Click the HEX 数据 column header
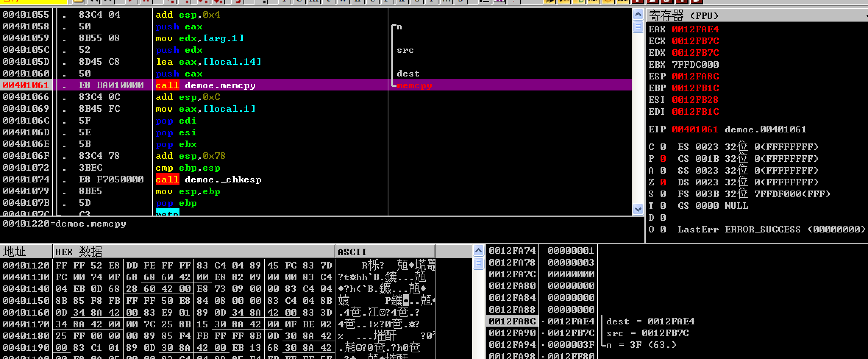868x359 pixels. pyautogui.click(x=193, y=252)
